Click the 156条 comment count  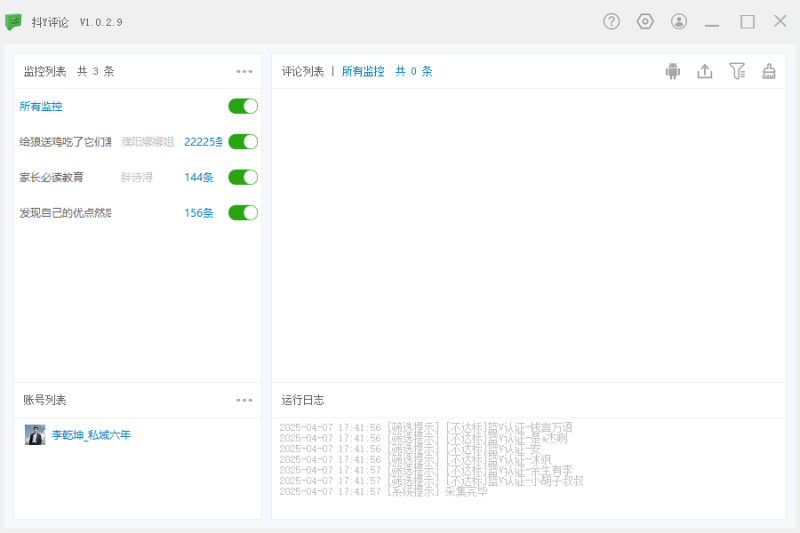pos(198,213)
